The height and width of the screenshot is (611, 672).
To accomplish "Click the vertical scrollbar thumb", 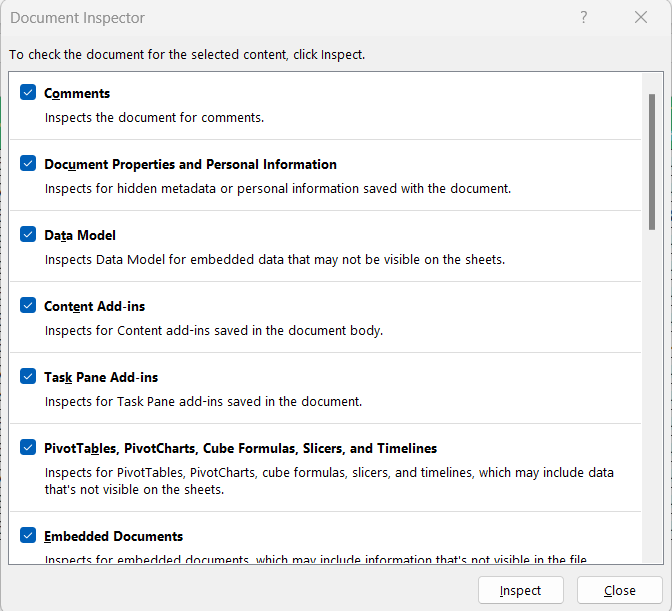I will pyautogui.click(x=652, y=162).
